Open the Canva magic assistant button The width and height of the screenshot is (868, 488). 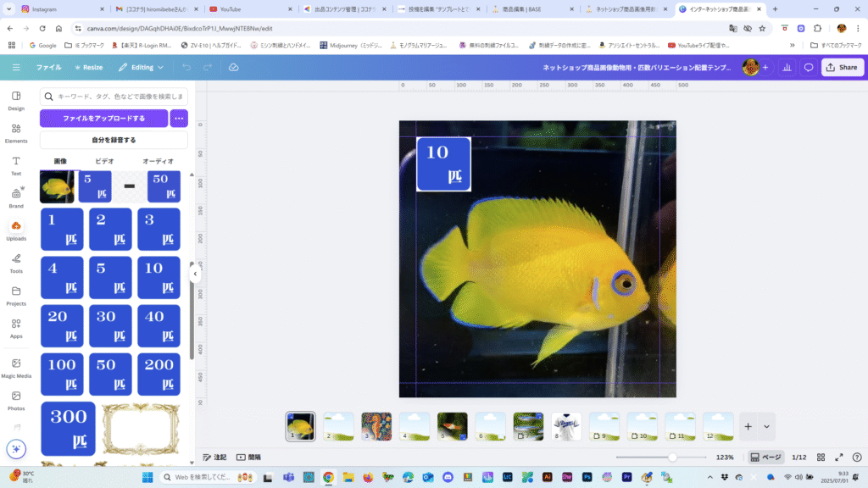click(x=16, y=449)
